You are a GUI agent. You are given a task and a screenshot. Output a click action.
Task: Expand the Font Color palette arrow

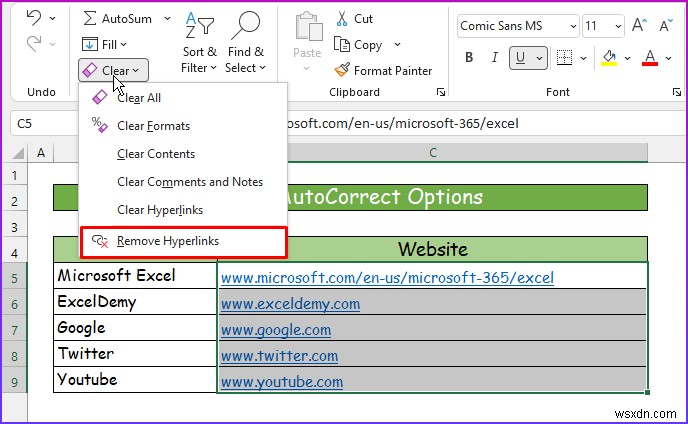pos(668,58)
